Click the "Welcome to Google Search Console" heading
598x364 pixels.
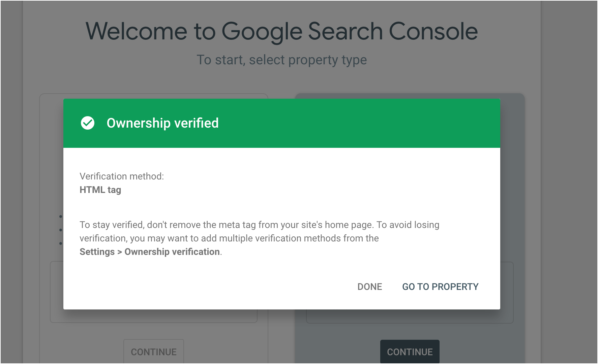click(x=281, y=31)
